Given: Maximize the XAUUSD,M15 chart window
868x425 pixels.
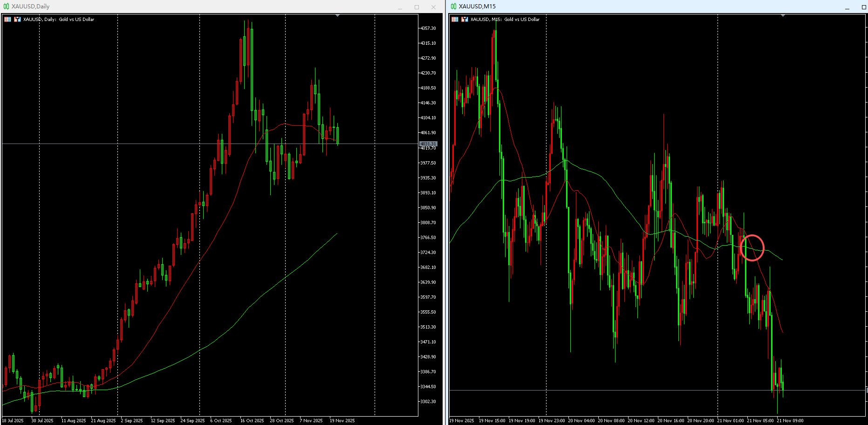Looking at the screenshot, I should [863, 7].
